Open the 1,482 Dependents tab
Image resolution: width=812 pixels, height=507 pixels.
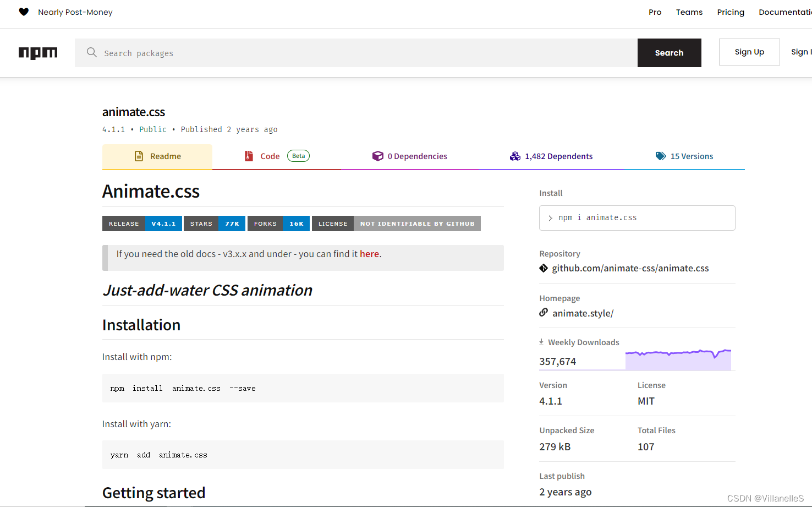(x=559, y=156)
